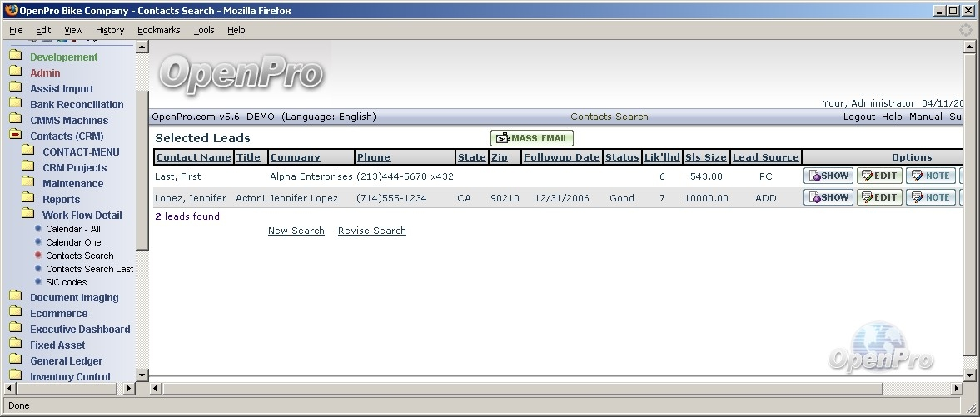This screenshot has width=980, height=417.
Task: Select Contacts Search Last in sidebar
Action: (x=89, y=269)
